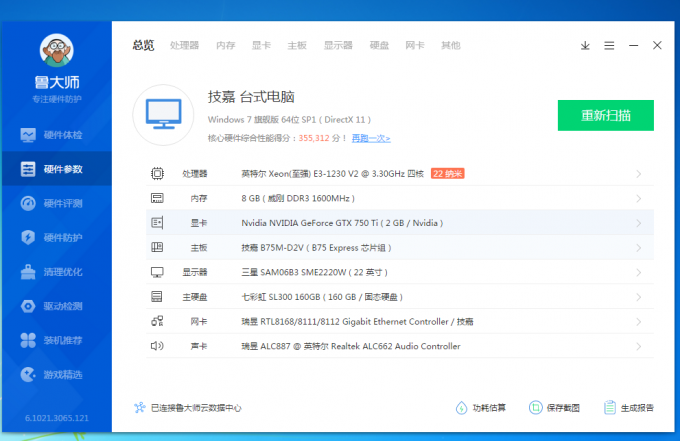The image size is (680, 441).
Task: Open 硬件评测 benchmark section
Action: tap(56, 203)
